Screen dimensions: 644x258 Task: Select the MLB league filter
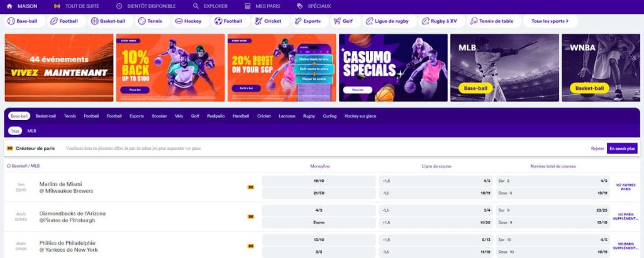point(31,131)
